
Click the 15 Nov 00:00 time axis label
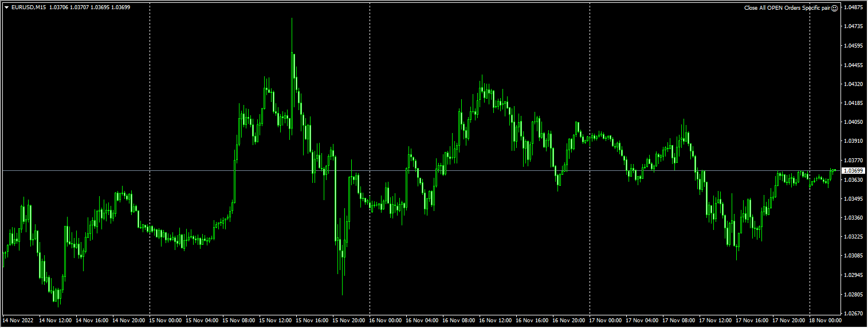point(166,321)
